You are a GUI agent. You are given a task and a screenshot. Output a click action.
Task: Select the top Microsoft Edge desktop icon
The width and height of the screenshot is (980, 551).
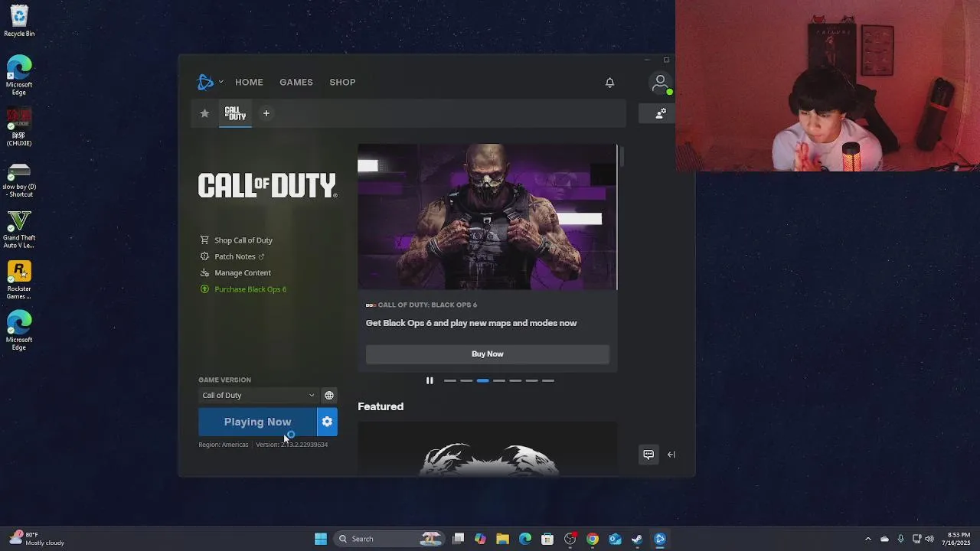coord(19,75)
